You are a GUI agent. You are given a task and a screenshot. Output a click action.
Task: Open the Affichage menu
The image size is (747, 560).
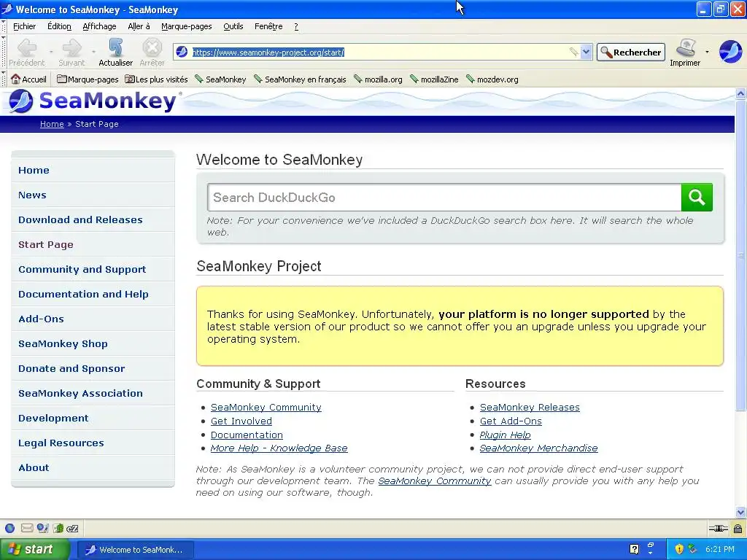99,27
